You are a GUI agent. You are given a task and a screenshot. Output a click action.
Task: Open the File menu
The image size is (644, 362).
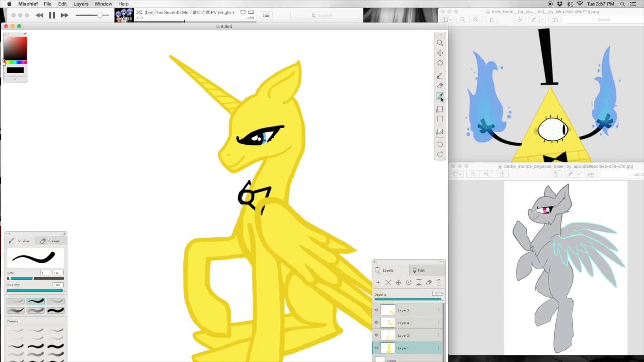tap(48, 4)
